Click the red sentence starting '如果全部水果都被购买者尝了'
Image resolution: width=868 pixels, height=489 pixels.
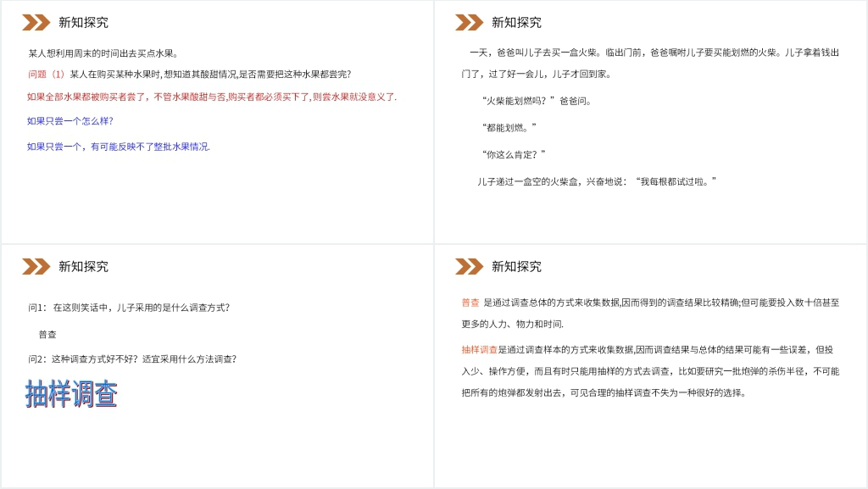[x=212, y=97]
